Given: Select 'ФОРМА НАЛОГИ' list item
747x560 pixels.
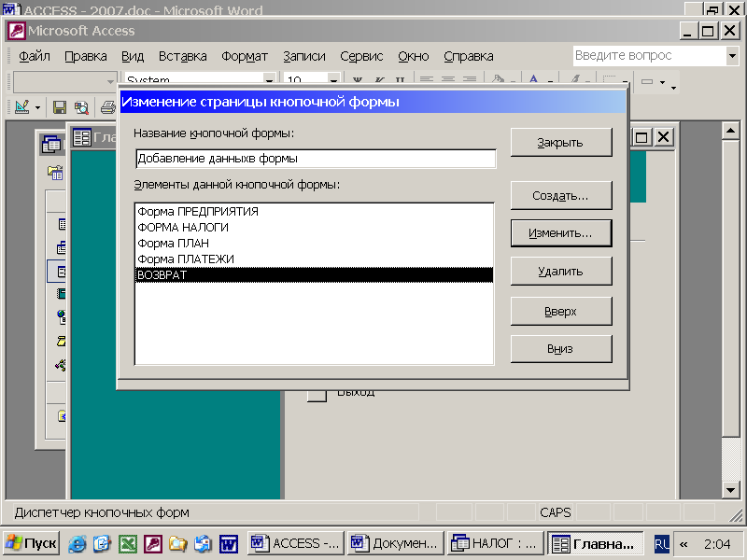Looking at the screenshot, I should [x=315, y=228].
